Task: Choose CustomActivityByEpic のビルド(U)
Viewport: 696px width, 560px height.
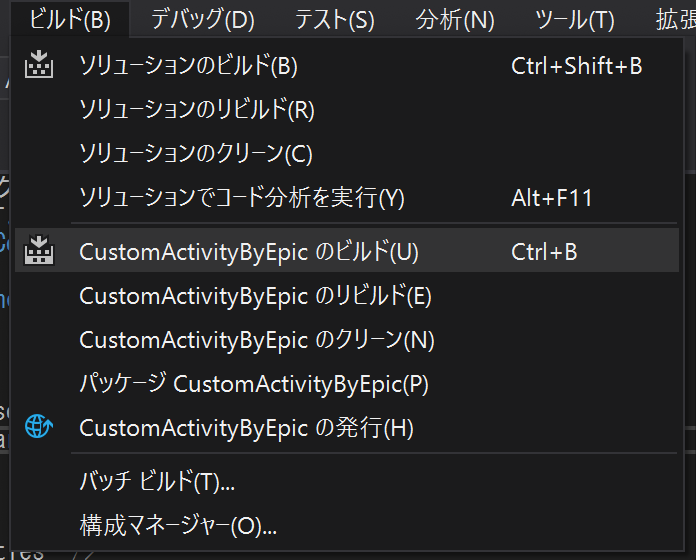Action: (347, 250)
